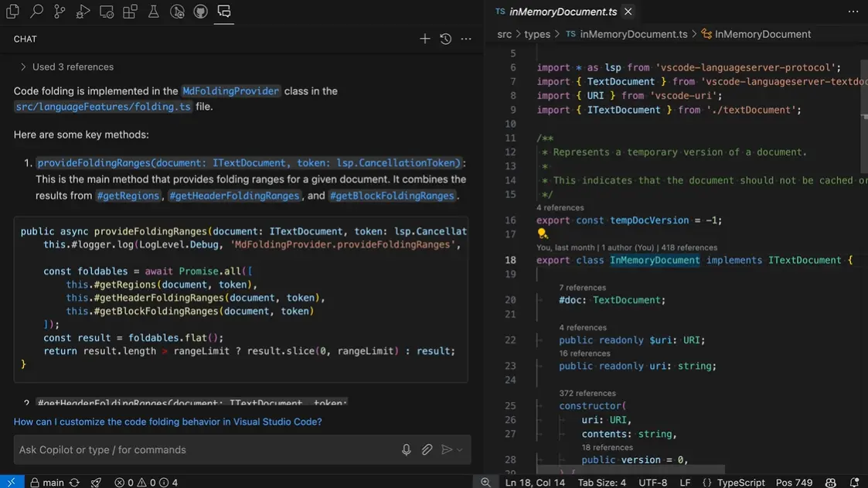Click the Pos 749 status entry
The height and width of the screenshot is (488, 868).
[x=794, y=483]
